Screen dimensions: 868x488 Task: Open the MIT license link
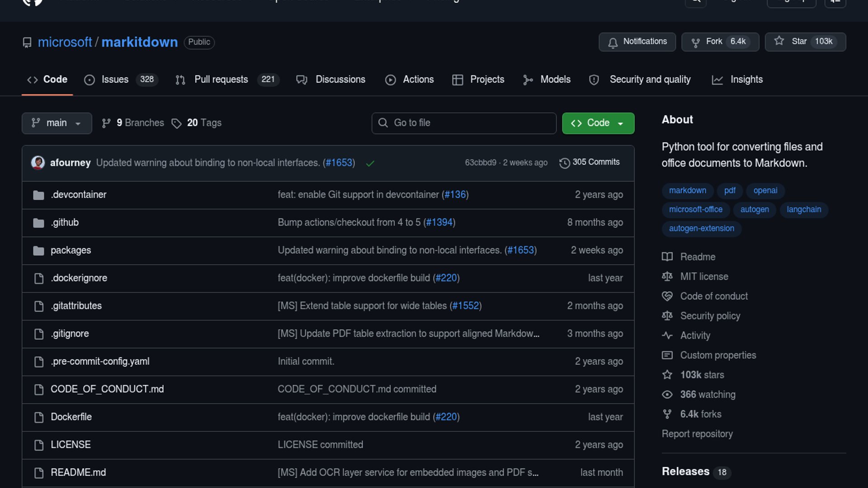pos(704,277)
